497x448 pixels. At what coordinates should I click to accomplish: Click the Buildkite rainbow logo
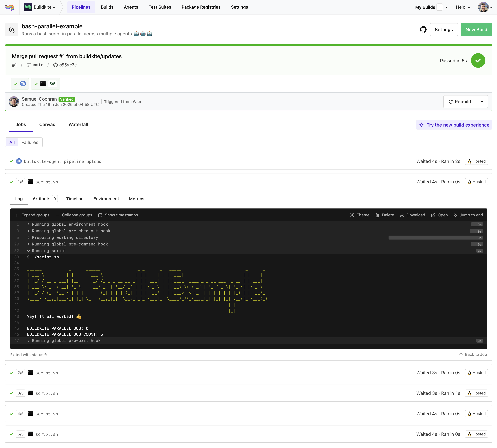pyautogui.click(x=10, y=7)
